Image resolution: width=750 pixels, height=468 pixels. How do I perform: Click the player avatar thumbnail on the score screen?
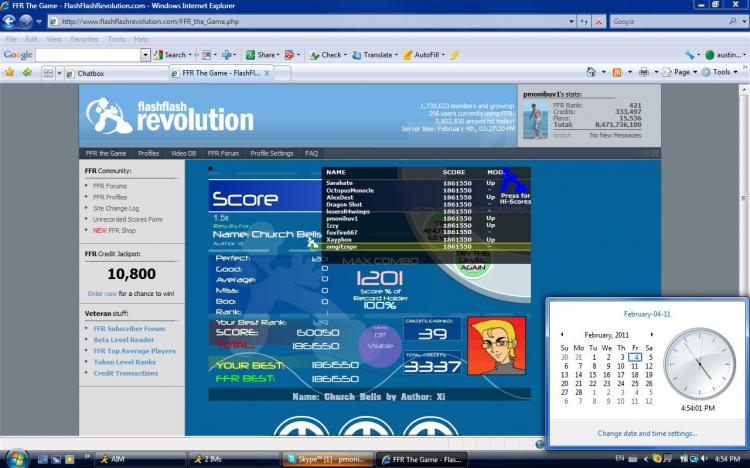[x=496, y=345]
